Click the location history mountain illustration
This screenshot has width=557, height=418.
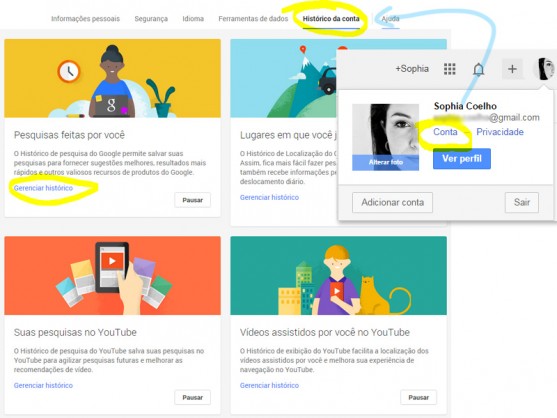coord(283,78)
